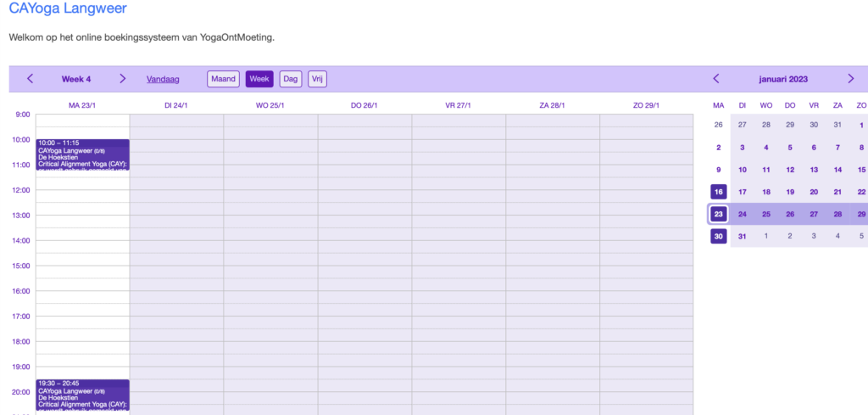
Task: Show next month after januari 2023
Action: (851, 79)
